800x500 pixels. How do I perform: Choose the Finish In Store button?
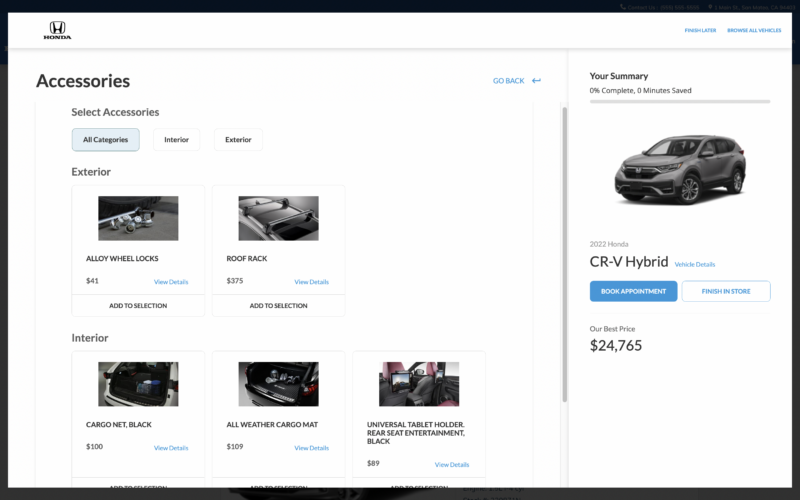(726, 291)
